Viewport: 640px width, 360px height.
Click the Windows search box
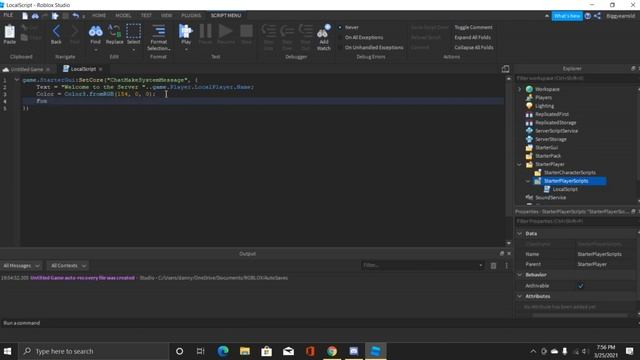pos(93,351)
